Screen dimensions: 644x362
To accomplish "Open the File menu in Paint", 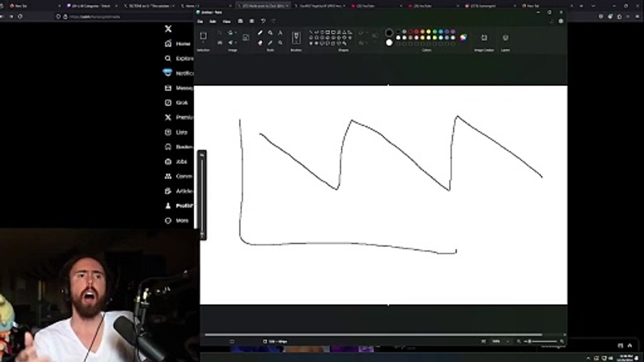I will [200, 21].
